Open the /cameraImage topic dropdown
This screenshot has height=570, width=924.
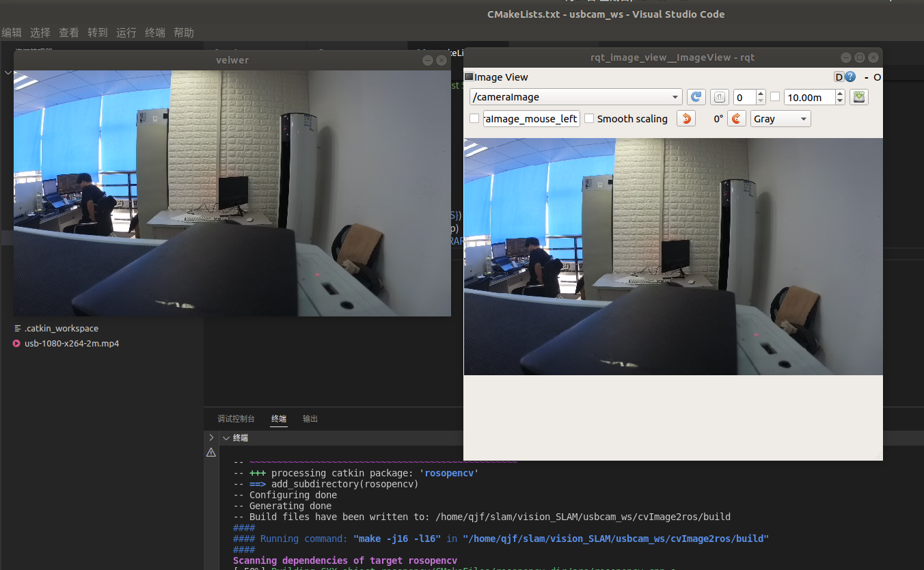click(x=575, y=97)
